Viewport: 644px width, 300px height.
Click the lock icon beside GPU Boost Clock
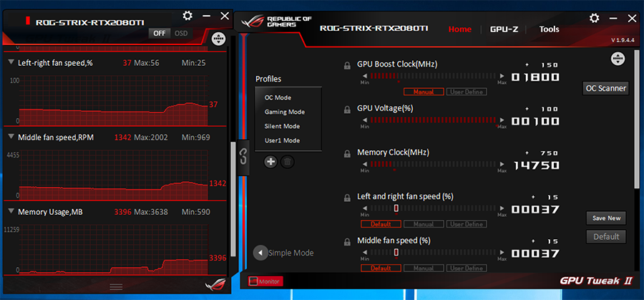[347, 64]
